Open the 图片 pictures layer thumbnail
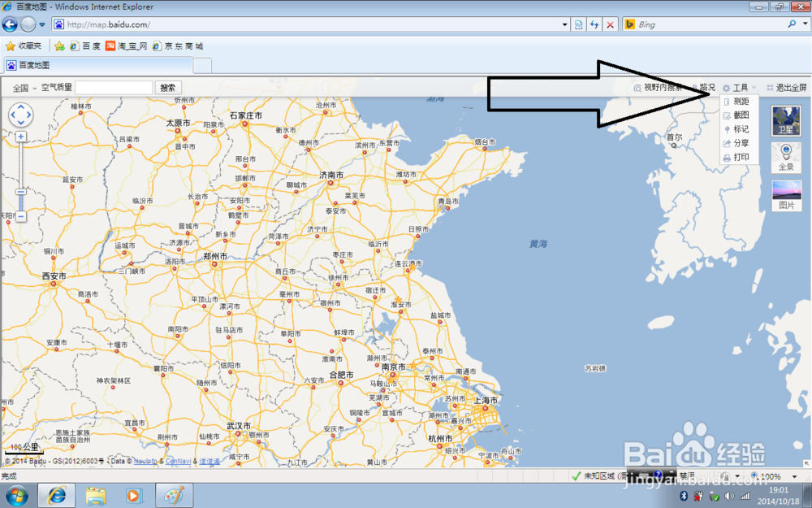This screenshot has height=508, width=812. 786,195
